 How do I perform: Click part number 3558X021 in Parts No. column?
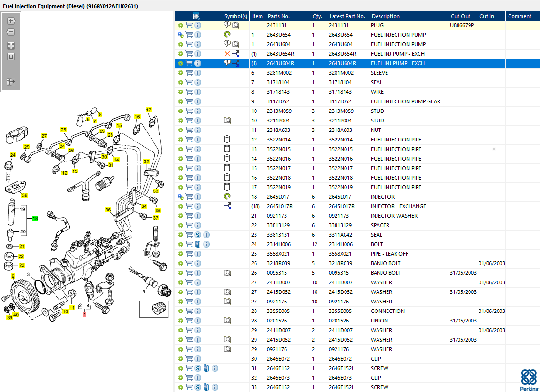(278, 254)
